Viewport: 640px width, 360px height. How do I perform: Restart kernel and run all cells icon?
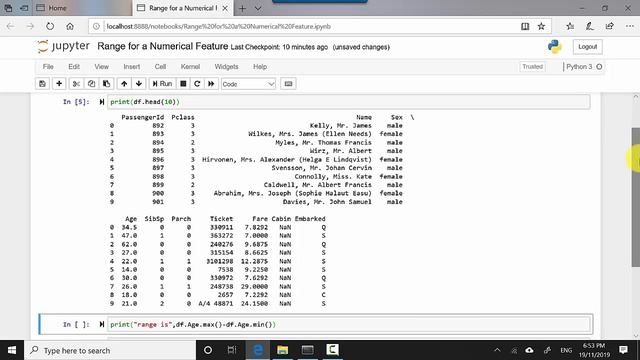click(x=211, y=84)
